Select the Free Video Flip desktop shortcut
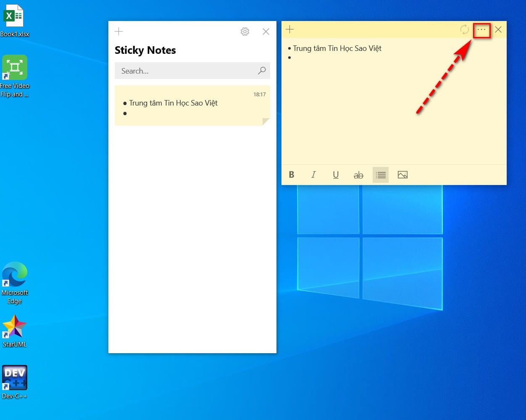The height and width of the screenshot is (420, 526). pyautogui.click(x=15, y=77)
